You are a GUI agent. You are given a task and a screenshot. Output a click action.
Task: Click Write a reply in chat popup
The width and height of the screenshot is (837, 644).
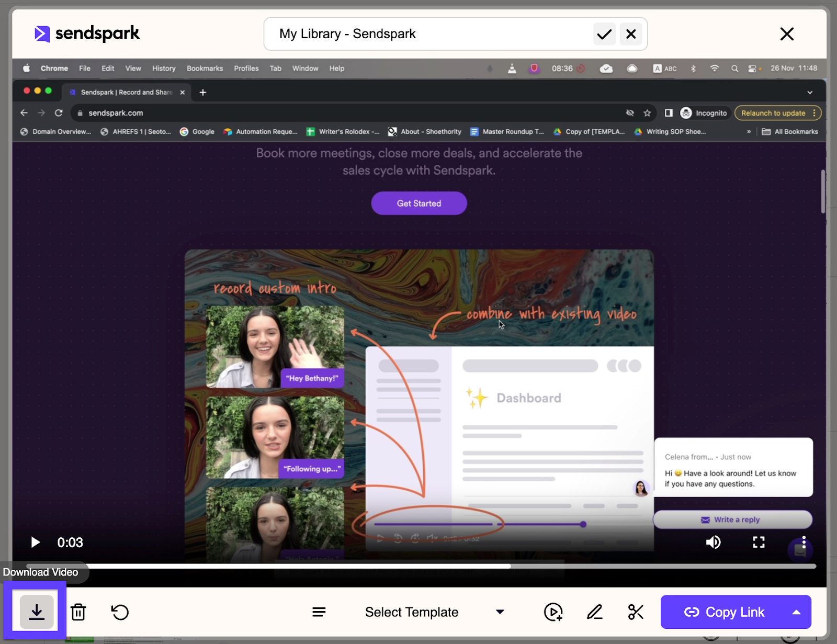coord(732,519)
